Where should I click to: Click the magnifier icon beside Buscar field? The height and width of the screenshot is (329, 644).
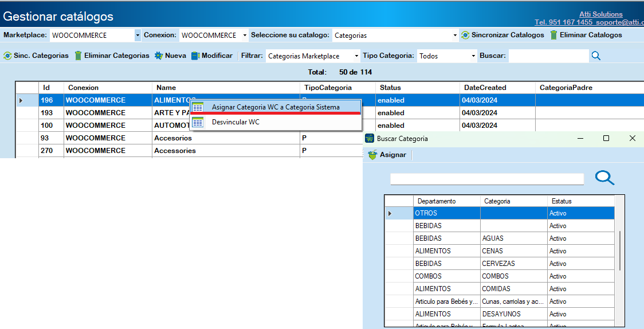coord(596,56)
